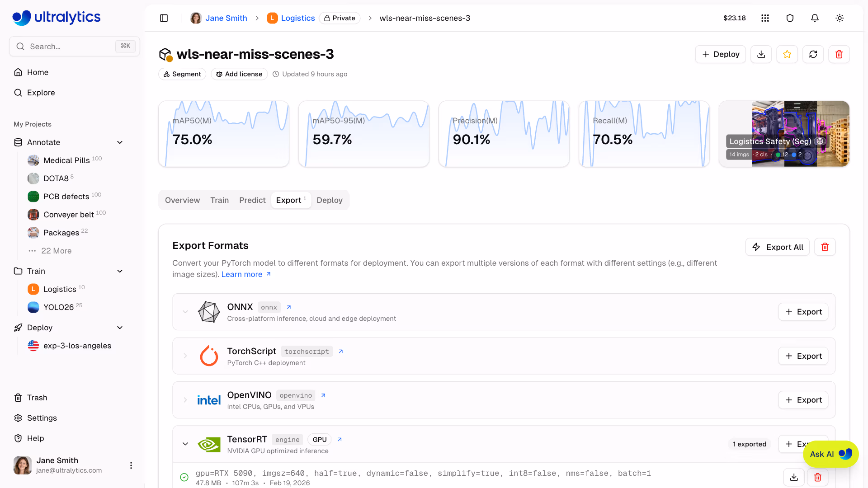
Task: Open the Learn more link
Action: tap(246, 274)
